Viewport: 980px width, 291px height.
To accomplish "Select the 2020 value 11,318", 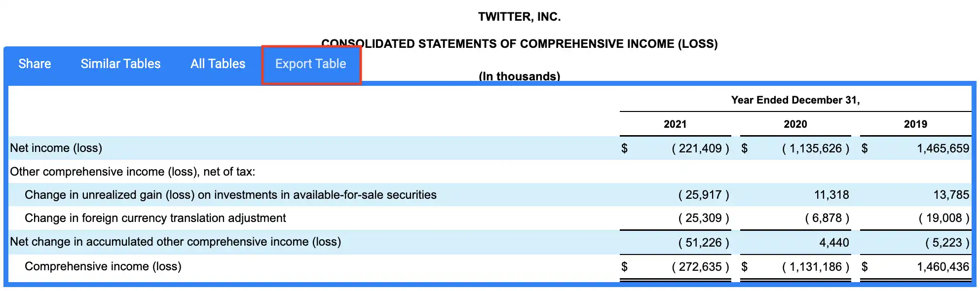I will point(831,195).
